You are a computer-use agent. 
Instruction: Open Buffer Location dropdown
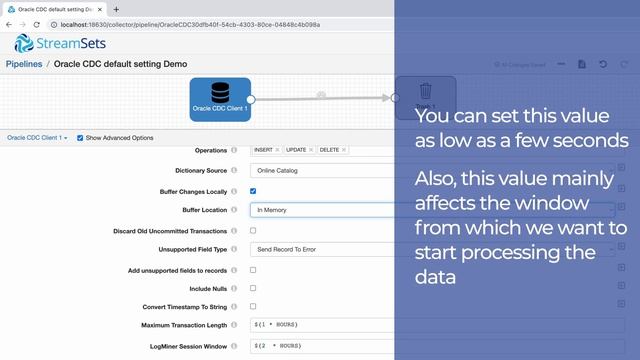[433, 210]
